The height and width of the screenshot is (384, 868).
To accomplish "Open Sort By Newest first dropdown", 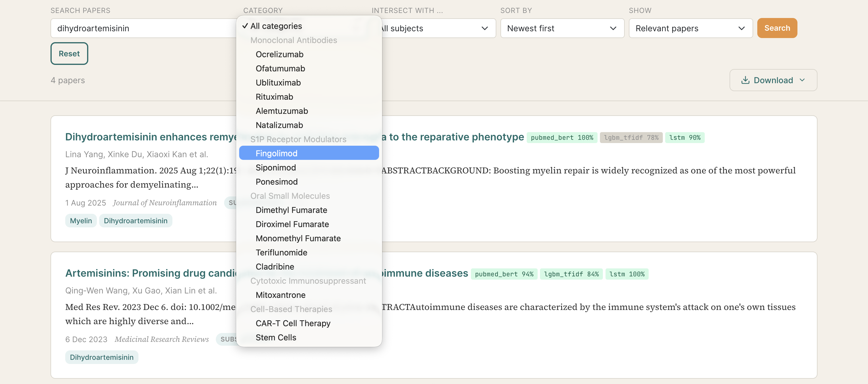I will [562, 28].
